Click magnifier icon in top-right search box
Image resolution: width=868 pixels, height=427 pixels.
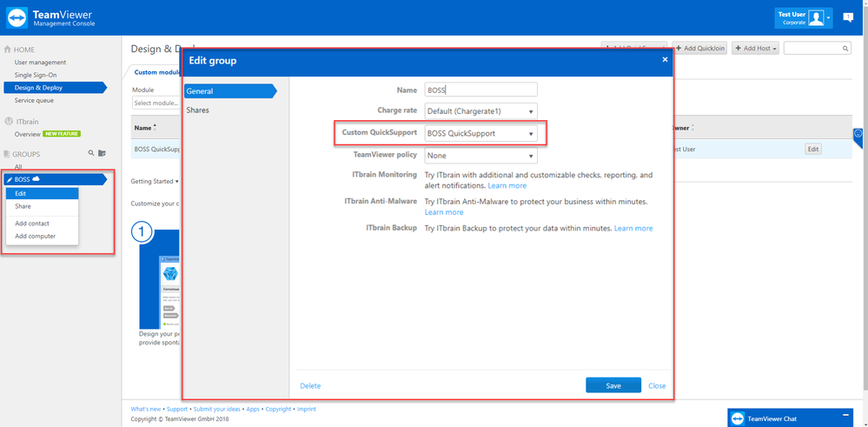[x=845, y=49]
